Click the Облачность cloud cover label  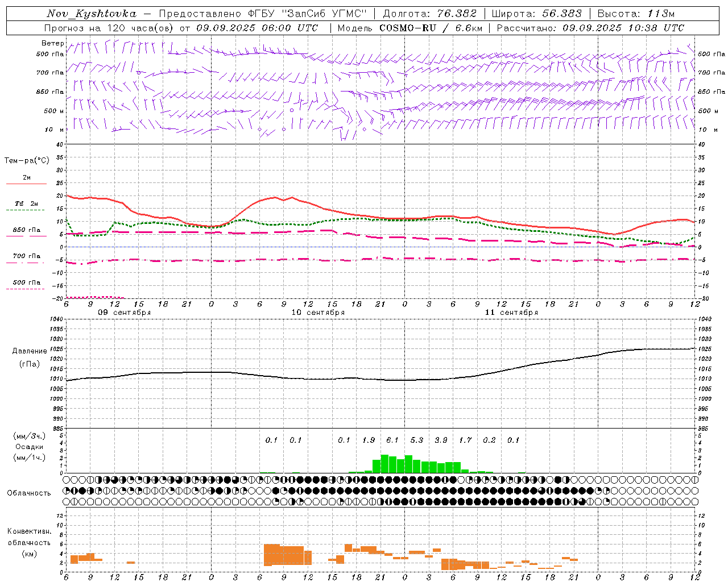pos(29,493)
